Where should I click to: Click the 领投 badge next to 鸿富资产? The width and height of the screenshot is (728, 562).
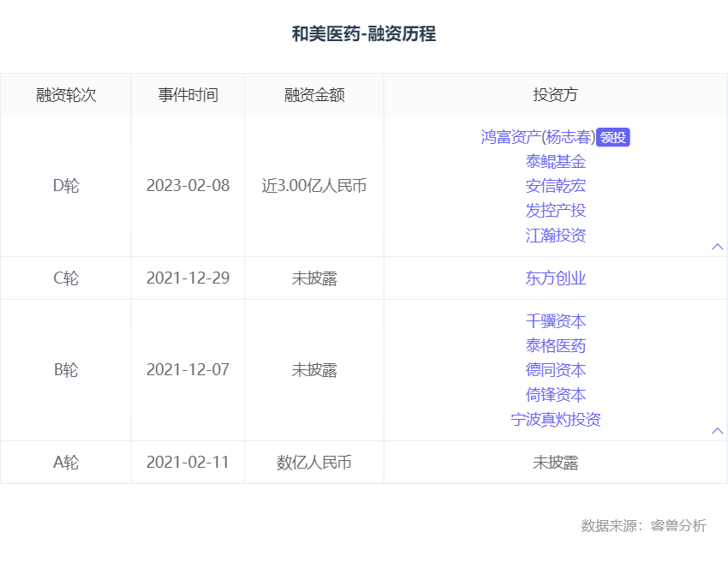click(x=613, y=137)
